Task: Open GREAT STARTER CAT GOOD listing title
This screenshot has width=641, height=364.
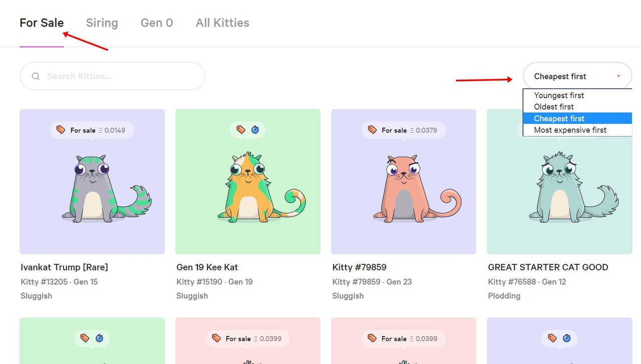Action: tap(548, 267)
